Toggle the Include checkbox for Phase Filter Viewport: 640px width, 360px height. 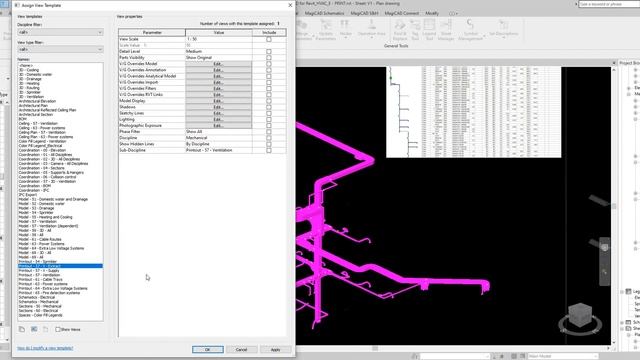(x=269, y=132)
